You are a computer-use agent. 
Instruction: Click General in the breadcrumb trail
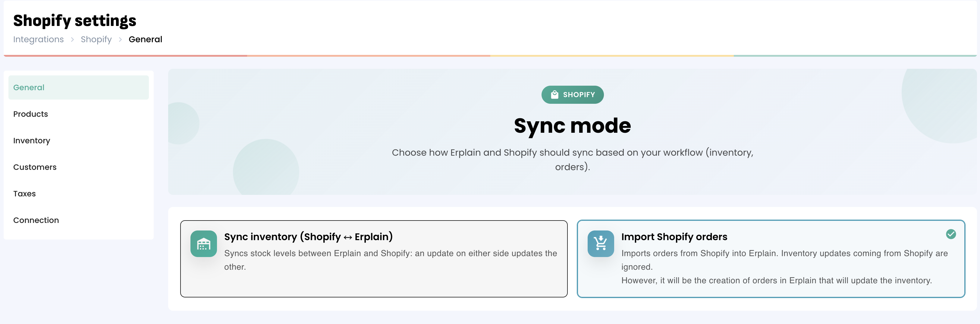pyautogui.click(x=145, y=40)
